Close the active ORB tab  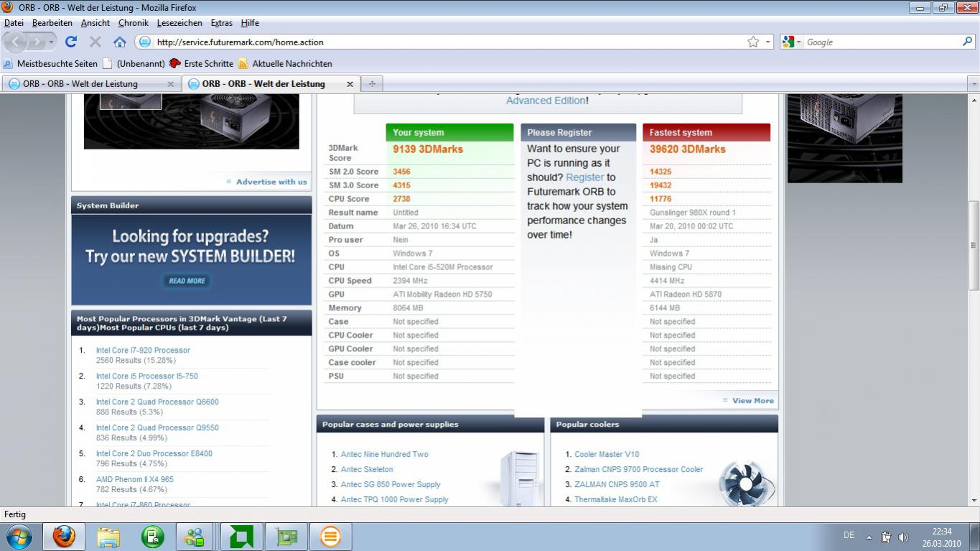[x=350, y=83]
